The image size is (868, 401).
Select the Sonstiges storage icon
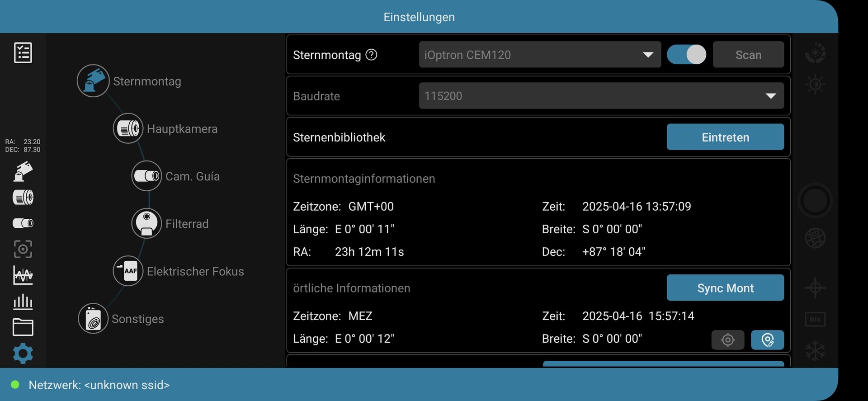pyautogui.click(x=93, y=318)
